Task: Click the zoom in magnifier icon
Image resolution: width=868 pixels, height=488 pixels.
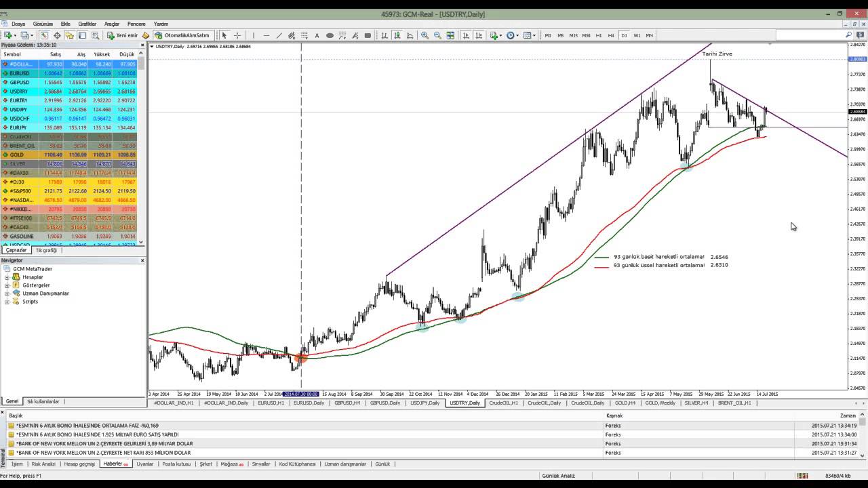Action: click(425, 35)
